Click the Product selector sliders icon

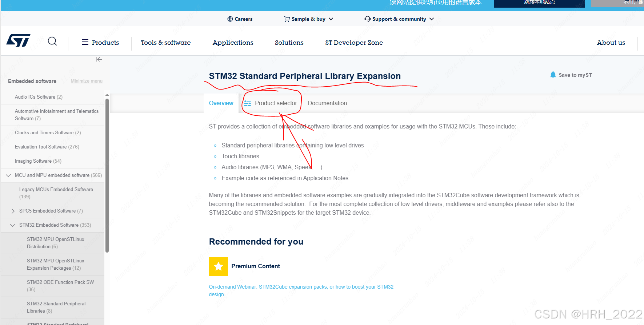(248, 103)
